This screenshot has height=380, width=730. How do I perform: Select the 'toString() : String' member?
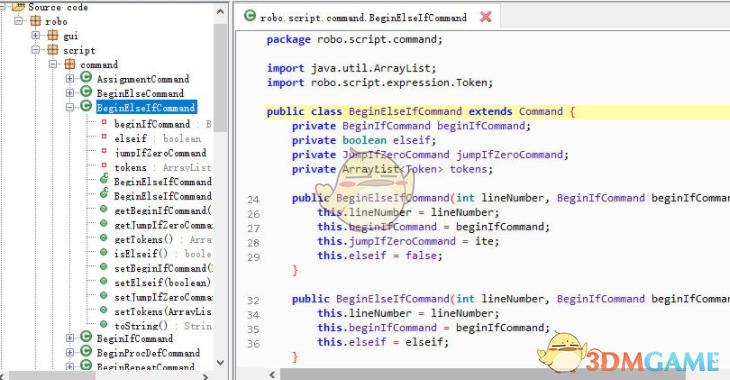coord(162,326)
